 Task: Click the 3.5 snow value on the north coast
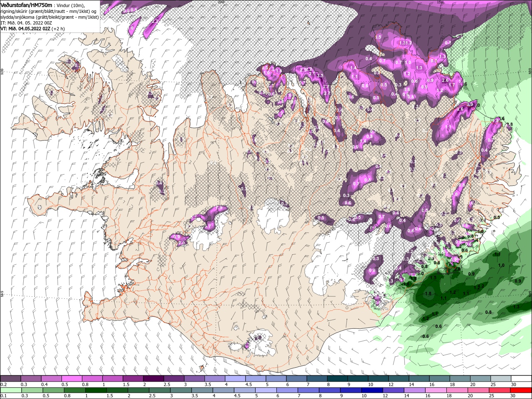[320, 76]
